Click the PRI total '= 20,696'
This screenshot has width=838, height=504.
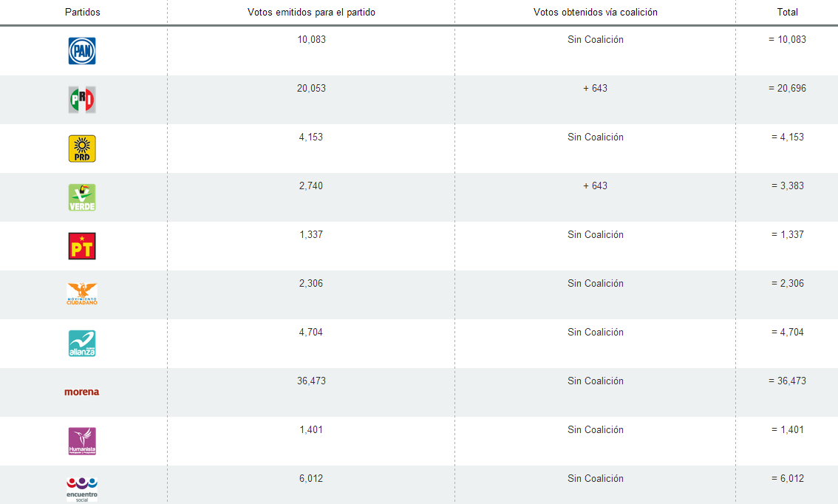pyautogui.click(x=787, y=89)
